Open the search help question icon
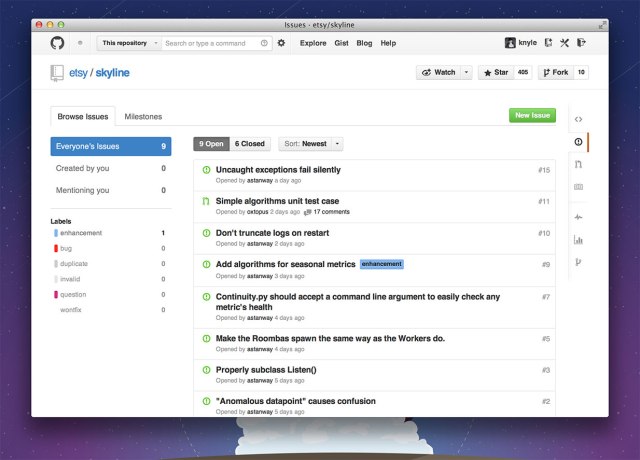 (x=264, y=43)
